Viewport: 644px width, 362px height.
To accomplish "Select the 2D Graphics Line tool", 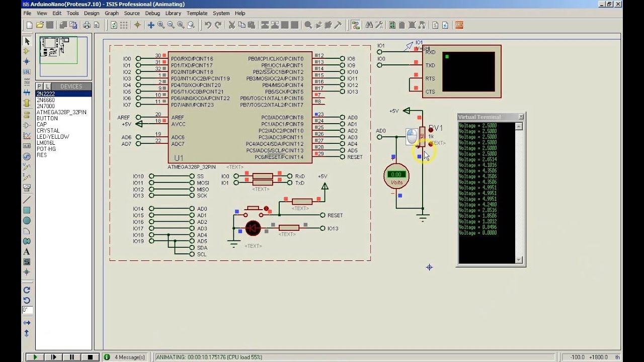I will click(x=27, y=200).
